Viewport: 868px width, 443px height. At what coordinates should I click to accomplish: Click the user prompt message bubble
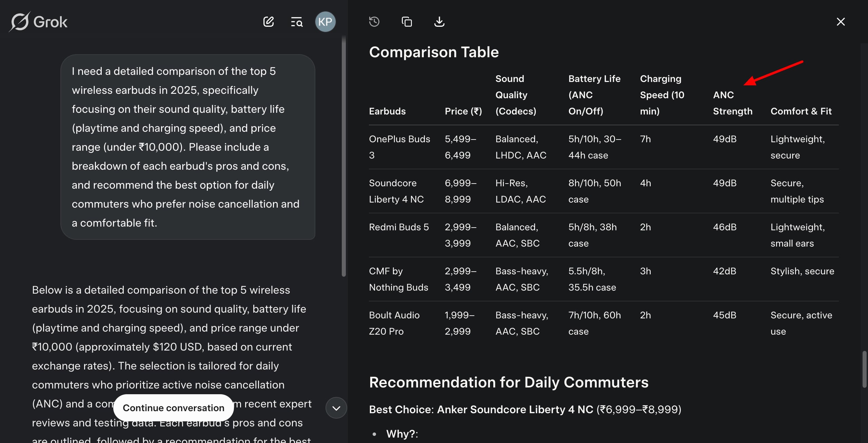188,147
